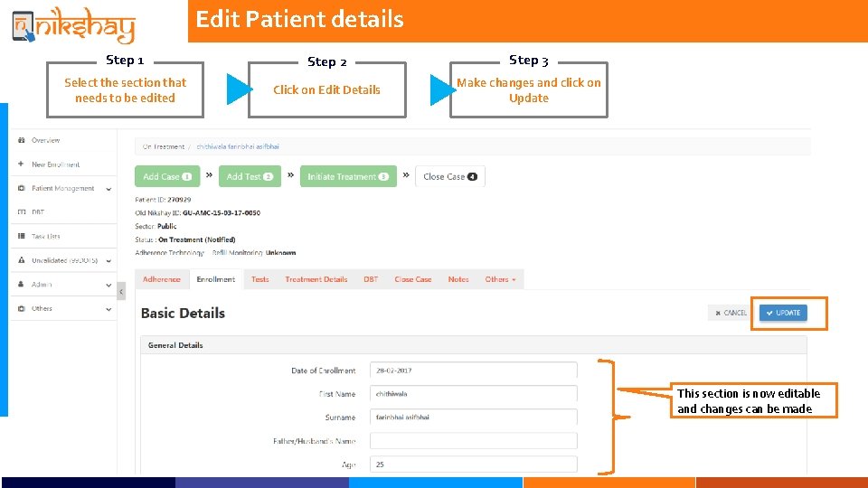Click the Unvalidated warning triangle icon

(x=21, y=260)
